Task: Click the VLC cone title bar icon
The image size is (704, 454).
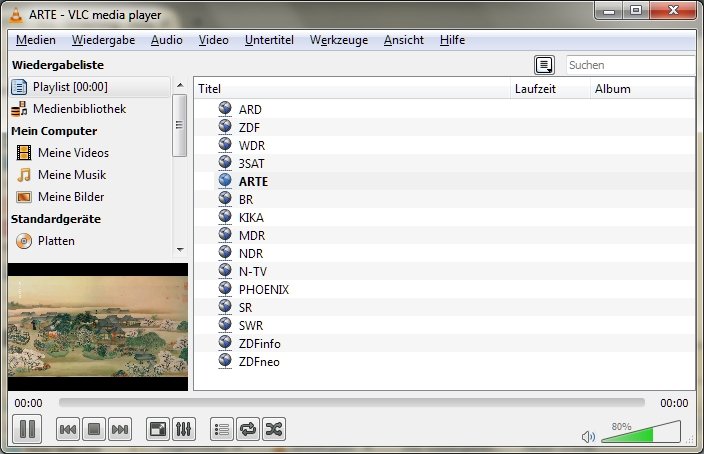Action: pos(16,15)
